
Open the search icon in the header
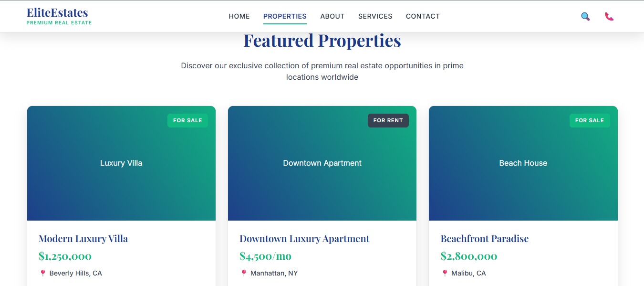click(x=585, y=16)
